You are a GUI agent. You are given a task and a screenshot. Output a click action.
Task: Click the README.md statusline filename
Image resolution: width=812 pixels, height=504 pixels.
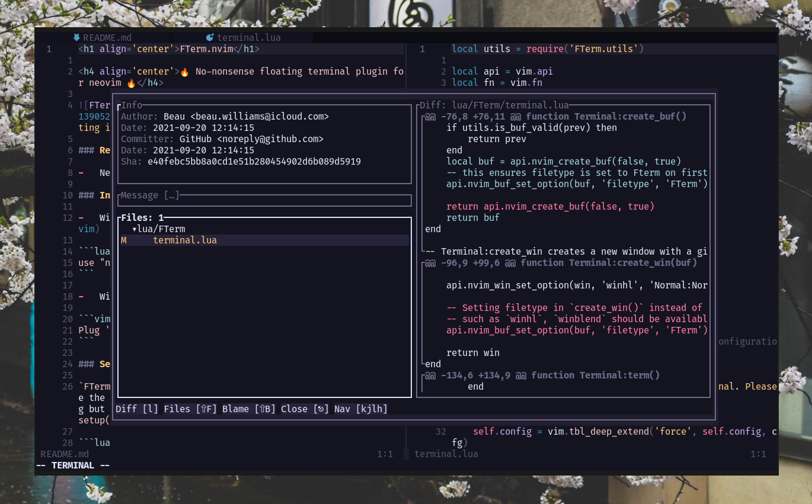65,454
